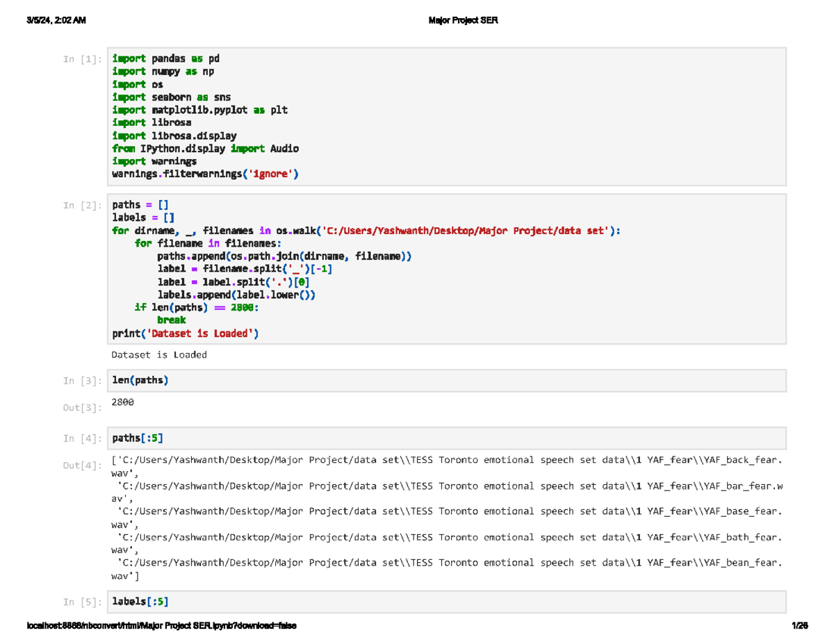Screen dimensions: 834x644
Task: Click the YAF_bar_fear output path
Action: tap(446, 492)
